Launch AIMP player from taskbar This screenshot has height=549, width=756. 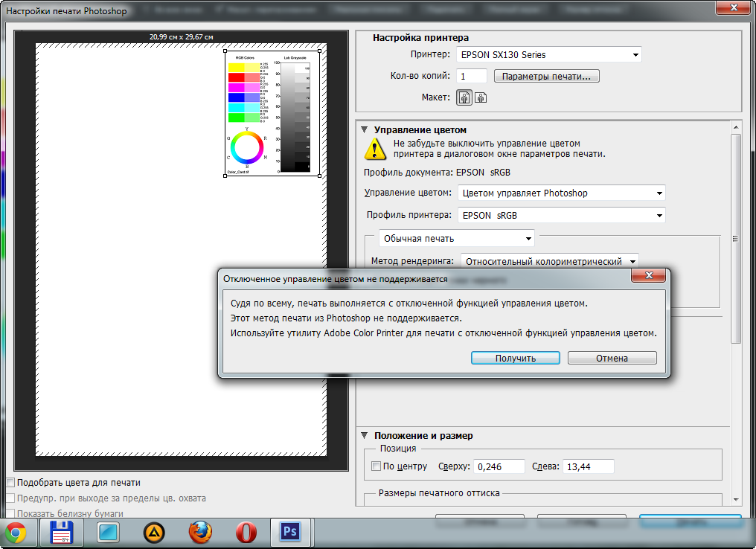[154, 533]
